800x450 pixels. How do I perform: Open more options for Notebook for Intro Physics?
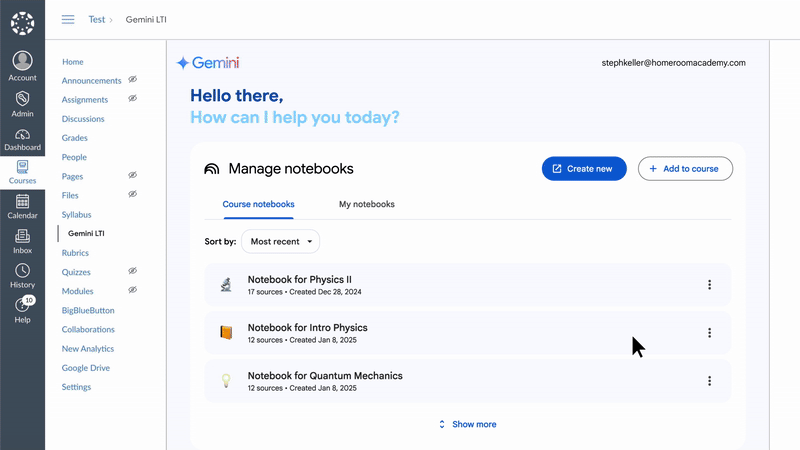pos(709,333)
